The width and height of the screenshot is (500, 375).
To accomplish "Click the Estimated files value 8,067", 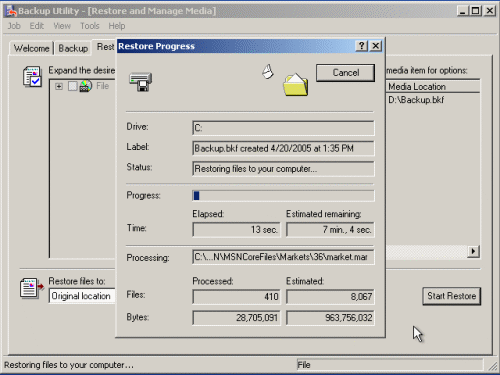I will [x=330, y=297].
